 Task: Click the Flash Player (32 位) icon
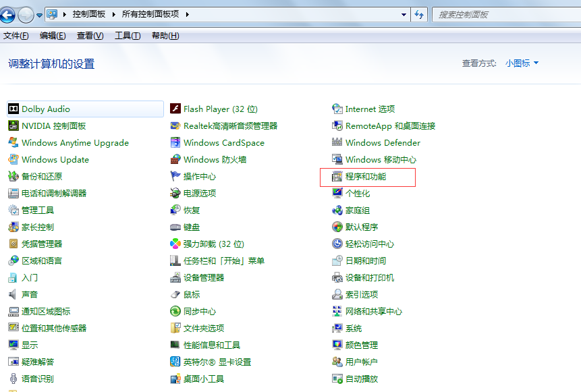[175, 109]
